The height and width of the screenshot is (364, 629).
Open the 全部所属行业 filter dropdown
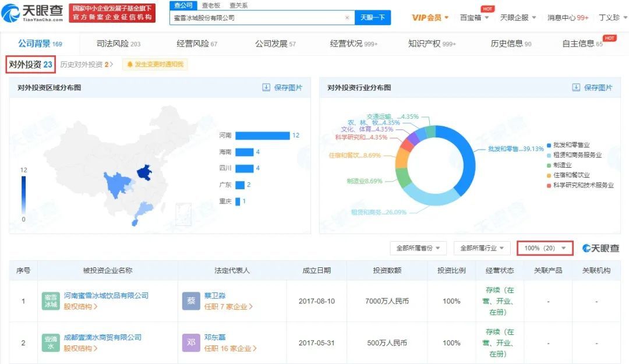482,249
